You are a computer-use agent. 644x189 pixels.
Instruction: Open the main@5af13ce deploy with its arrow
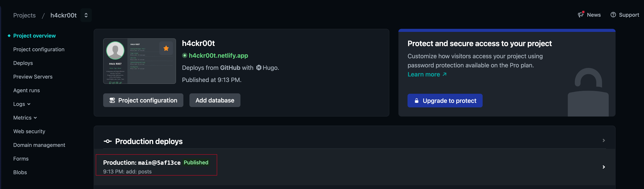[604, 167]
